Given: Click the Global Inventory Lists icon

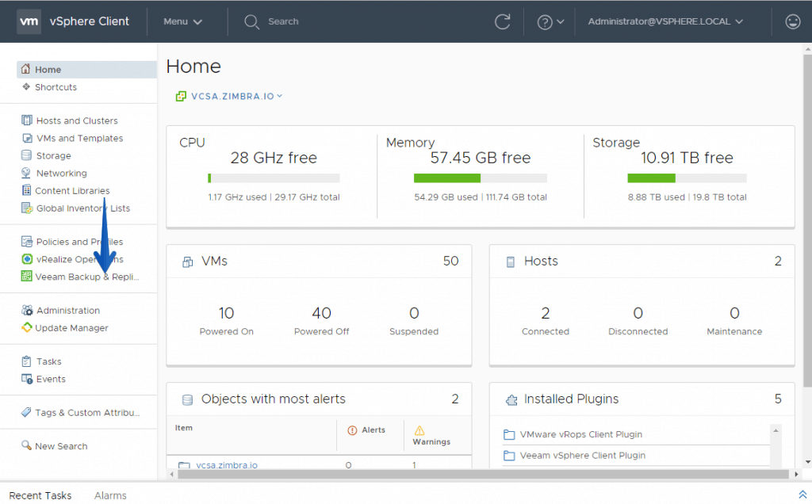Looking at the screenshot, I should (27, 208).
